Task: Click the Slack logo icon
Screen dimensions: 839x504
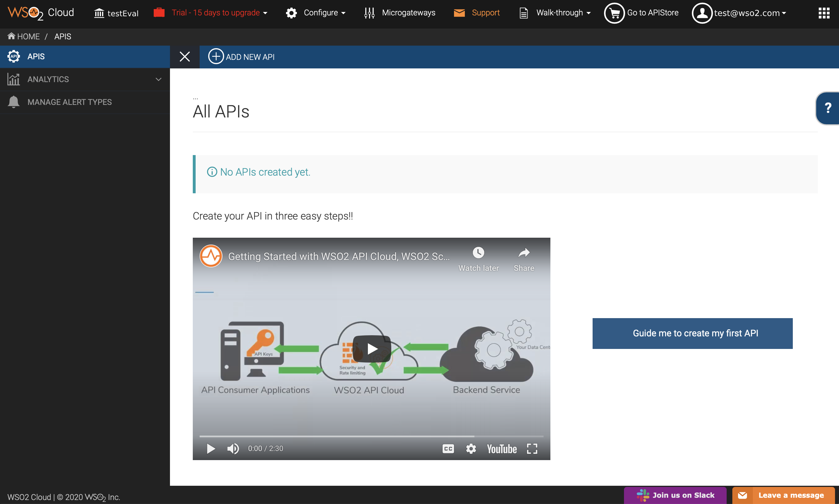Action: click(643, 495)
